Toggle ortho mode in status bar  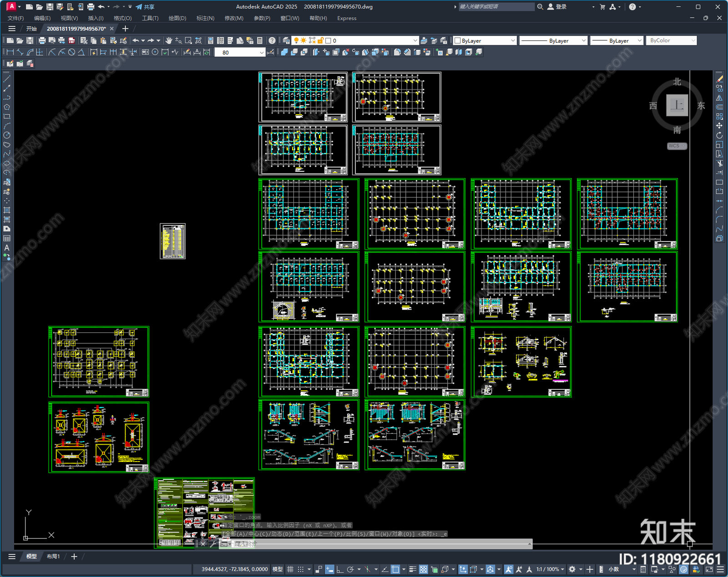[340, 569]
